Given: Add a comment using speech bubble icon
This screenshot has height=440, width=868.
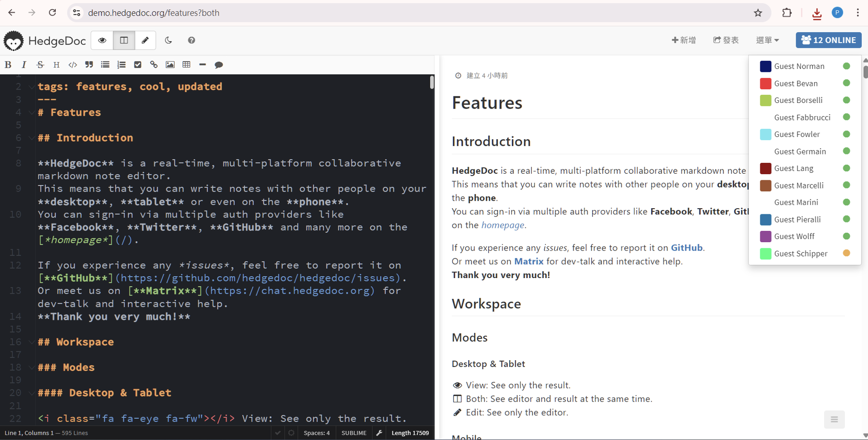Looking at the screenshot, I should click(x=219, y=65).
